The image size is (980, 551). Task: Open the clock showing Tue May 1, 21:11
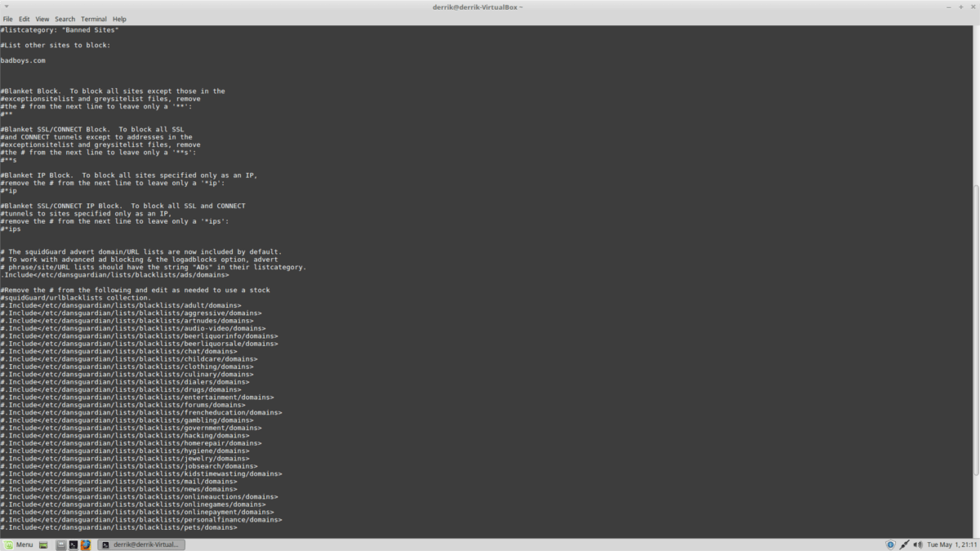(x=952, y=544)
